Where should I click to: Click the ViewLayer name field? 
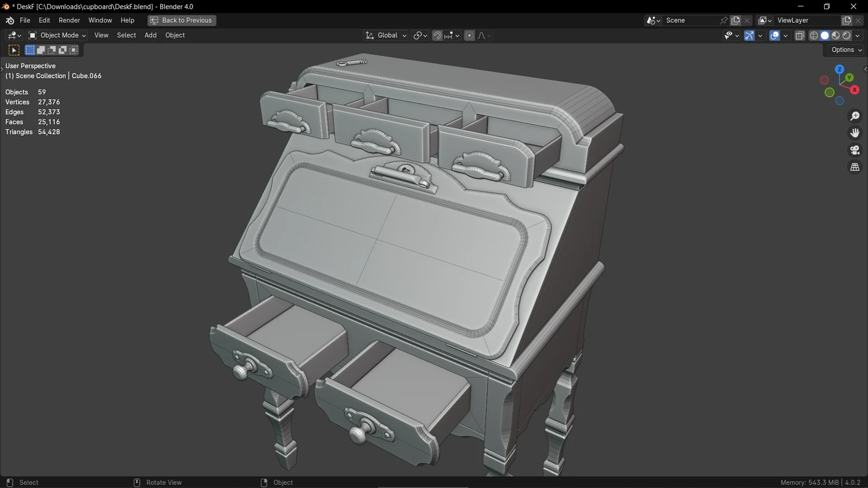(x=807, y=21)
